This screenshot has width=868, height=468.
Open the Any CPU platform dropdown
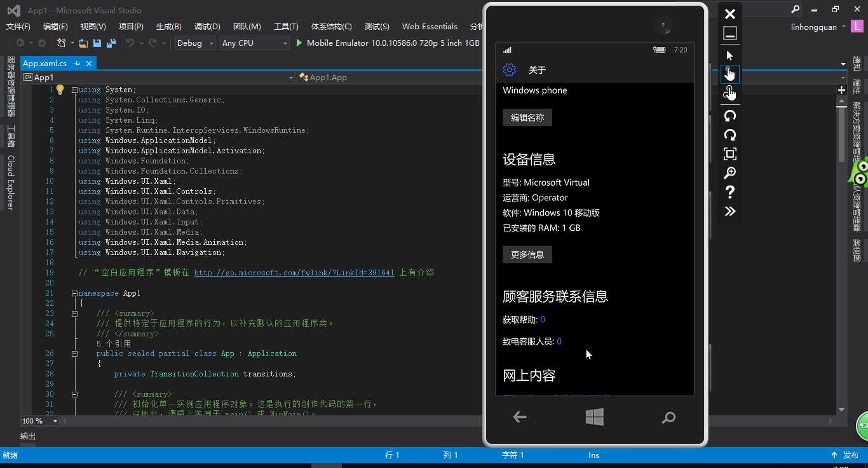(254, 43)
